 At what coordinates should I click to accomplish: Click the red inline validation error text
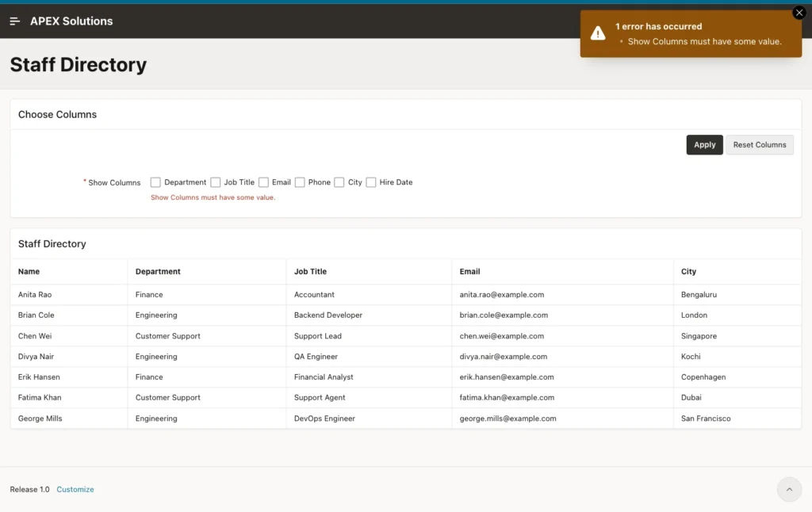pyautogui.click(x=213, y=197)
